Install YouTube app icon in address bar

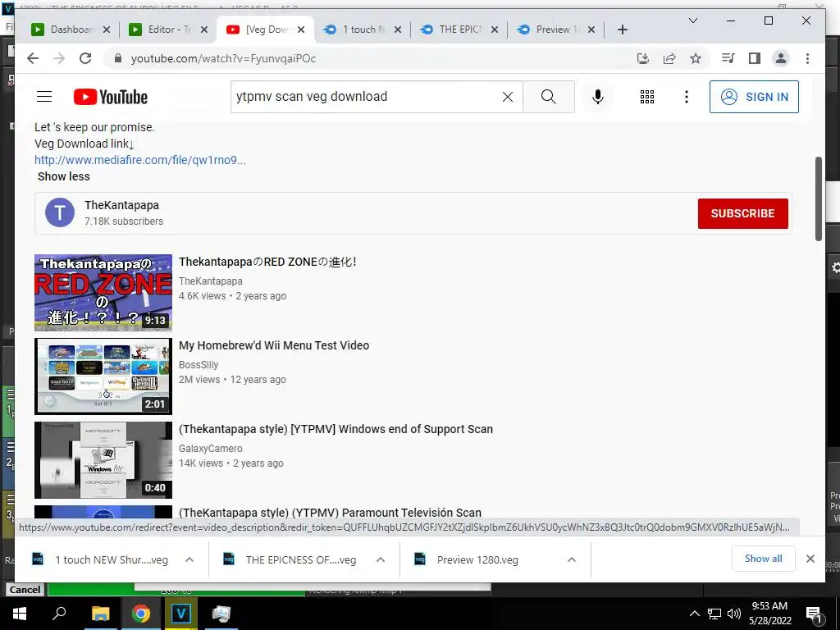643,58
